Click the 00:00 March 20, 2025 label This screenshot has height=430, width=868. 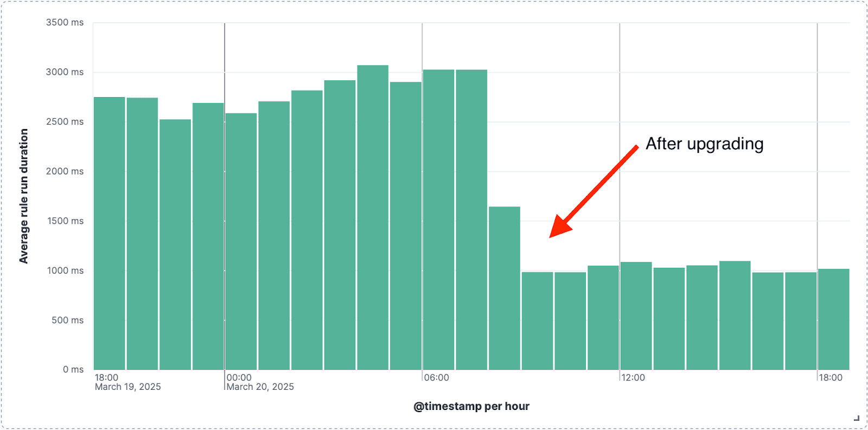[260, 382]
